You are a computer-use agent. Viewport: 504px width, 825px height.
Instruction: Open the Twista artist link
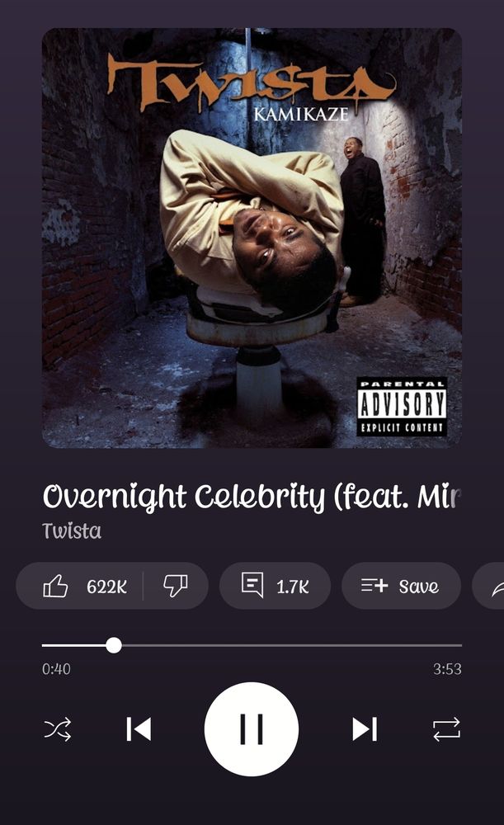click(x=72, y=530)
